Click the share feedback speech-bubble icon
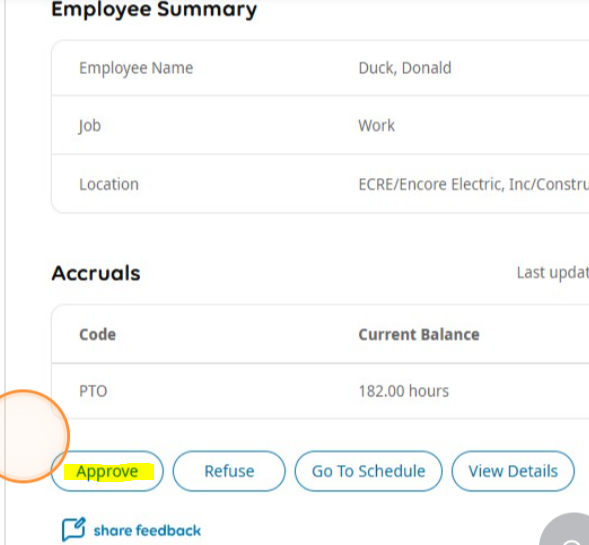This screenshot has height=545, width=589. 74,530
